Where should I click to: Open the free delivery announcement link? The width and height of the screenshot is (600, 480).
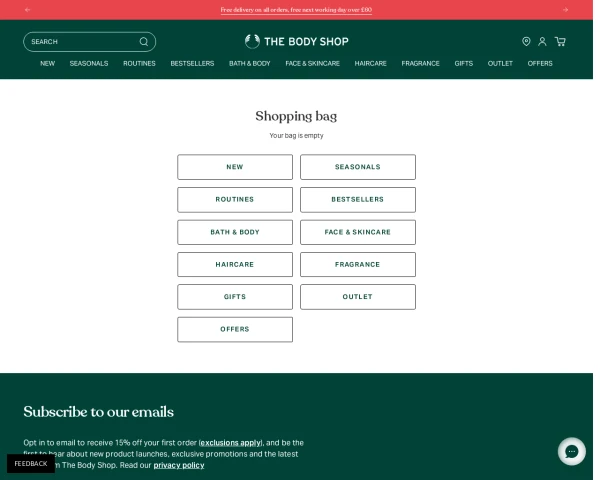[x=296, y=10]
